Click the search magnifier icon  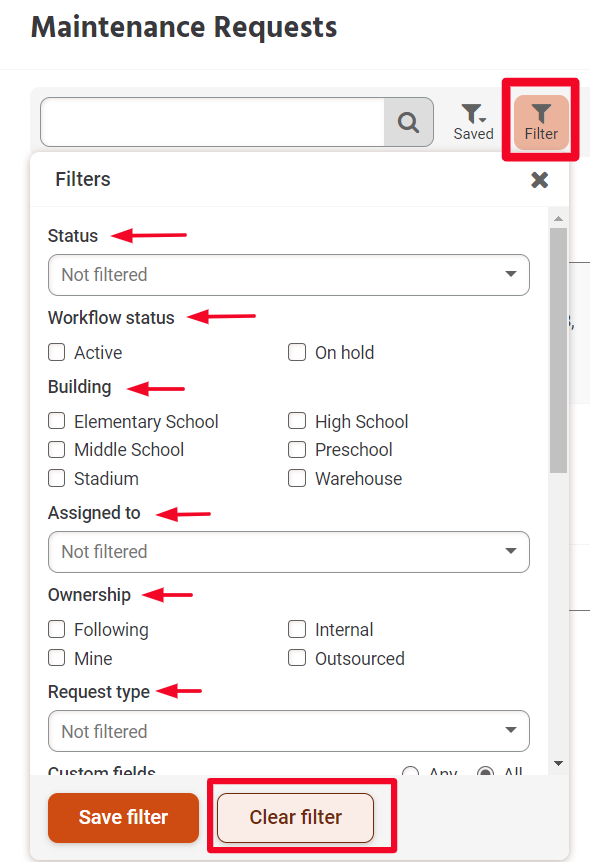[408, 122]
